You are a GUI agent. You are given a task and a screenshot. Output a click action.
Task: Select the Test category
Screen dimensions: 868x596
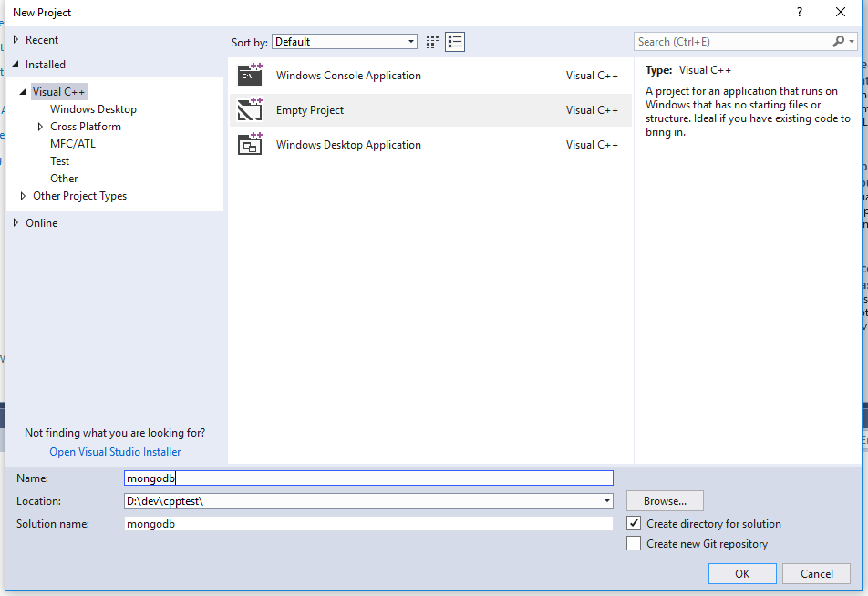coord(60,161)
